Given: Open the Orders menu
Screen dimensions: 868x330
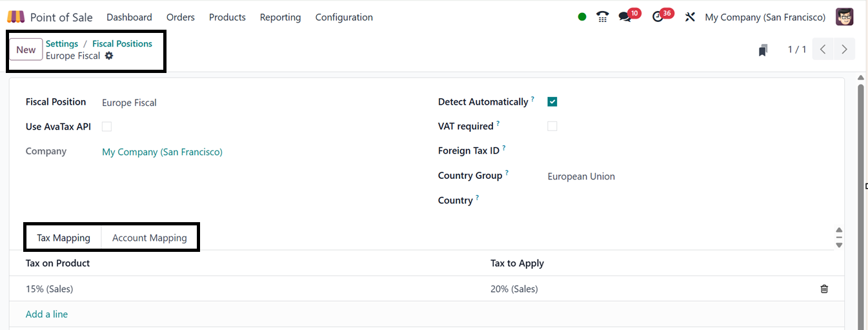Looking at the screenshot, I should pos(181,17).
